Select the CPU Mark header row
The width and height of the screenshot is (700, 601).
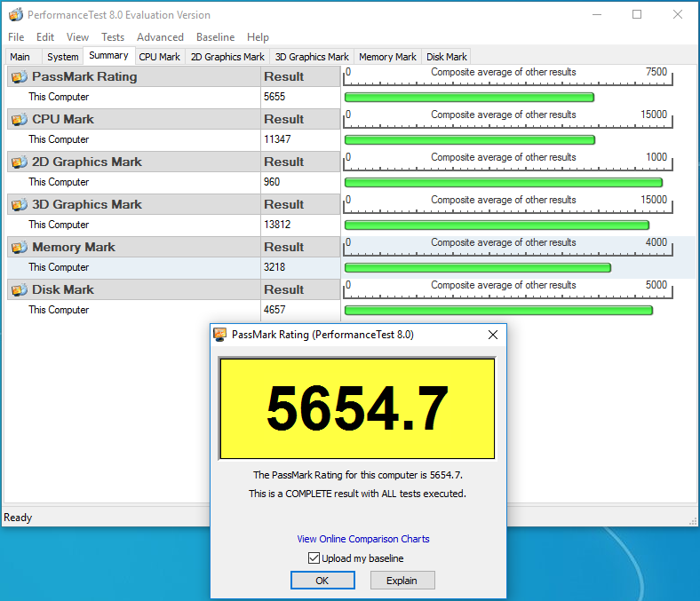point(173,119)
